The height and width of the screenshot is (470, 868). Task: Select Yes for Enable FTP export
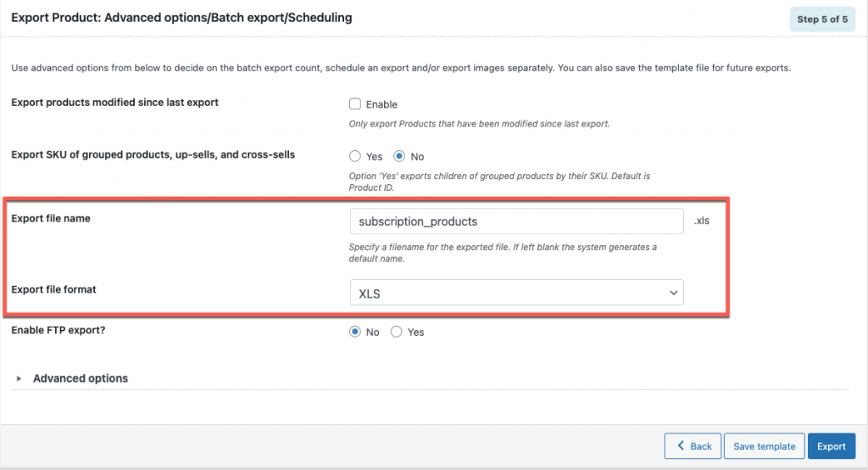tap(397, 332)
